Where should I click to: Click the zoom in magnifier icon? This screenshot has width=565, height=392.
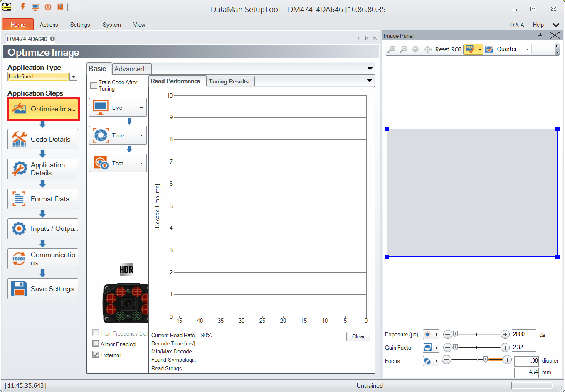[x=391, y=49]
